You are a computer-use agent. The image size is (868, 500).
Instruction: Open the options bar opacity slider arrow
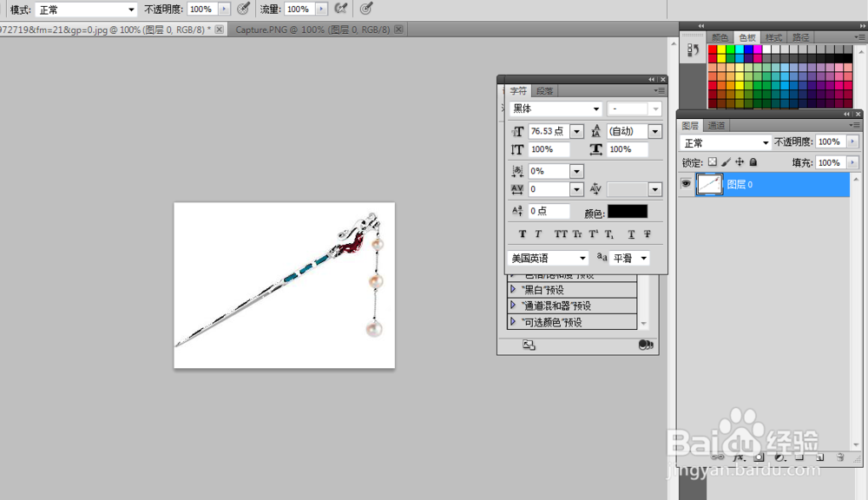pos(224,9)
